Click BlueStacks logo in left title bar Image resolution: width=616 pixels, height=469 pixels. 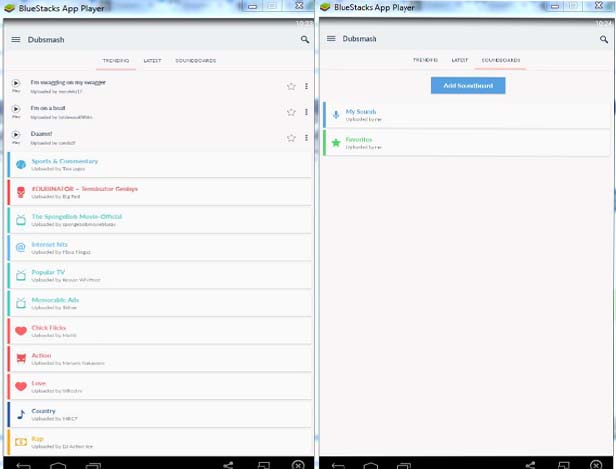click(x=9, y=8)
